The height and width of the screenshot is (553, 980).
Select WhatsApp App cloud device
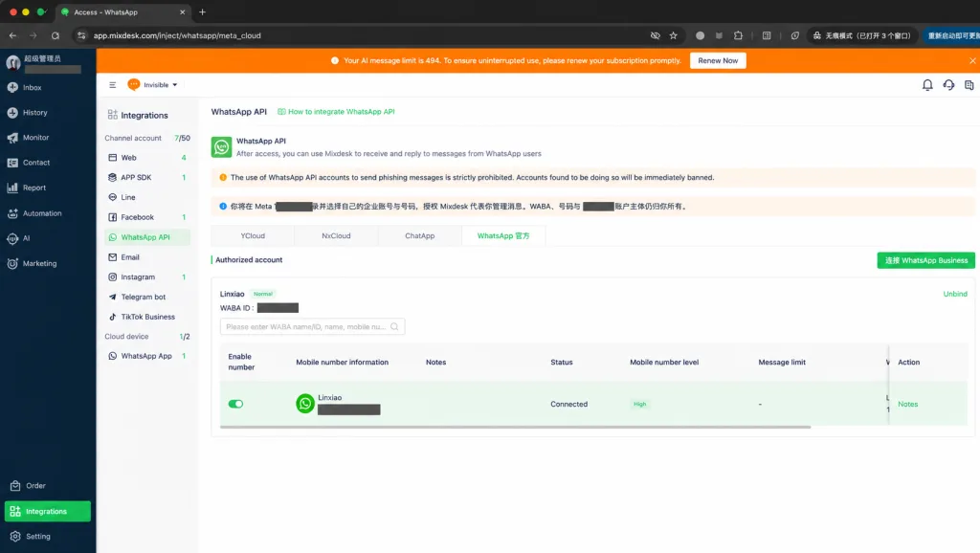[147, 356]
